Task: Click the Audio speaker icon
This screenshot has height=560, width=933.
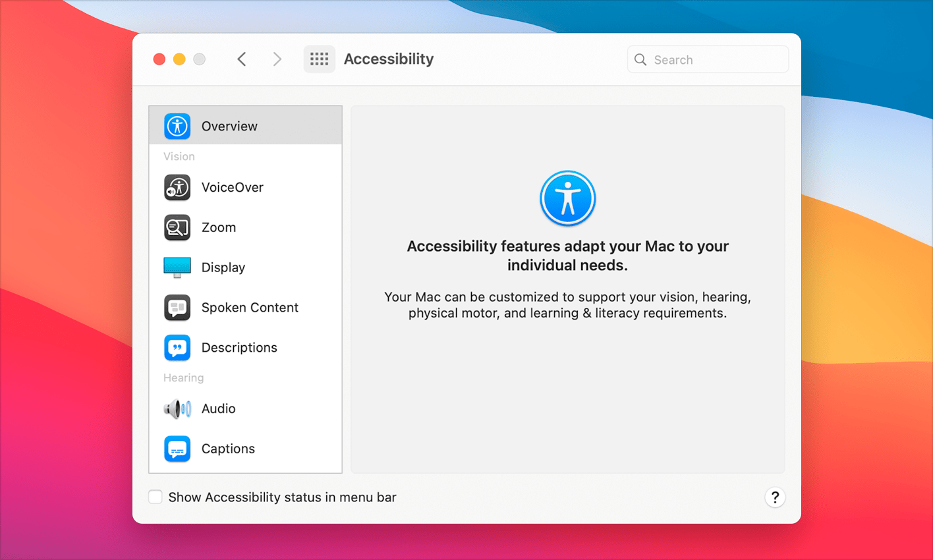Action: tap(177, 409)
